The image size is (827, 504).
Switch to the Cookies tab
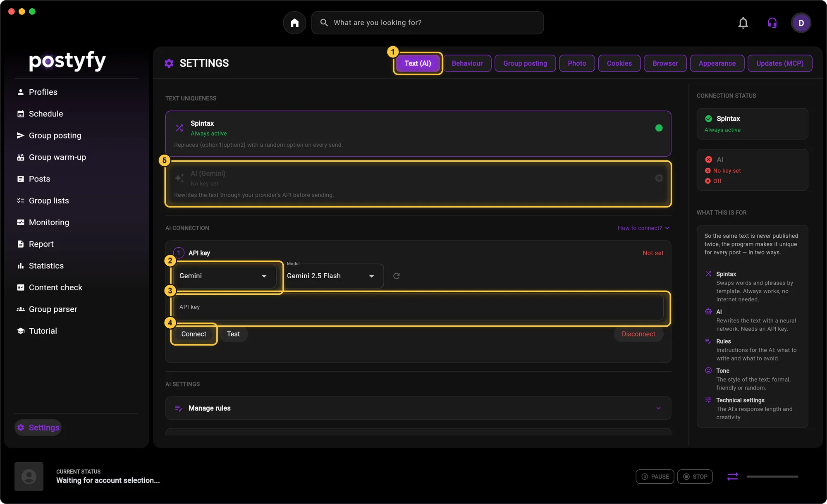pyautogui.click(x=619, y=63)
